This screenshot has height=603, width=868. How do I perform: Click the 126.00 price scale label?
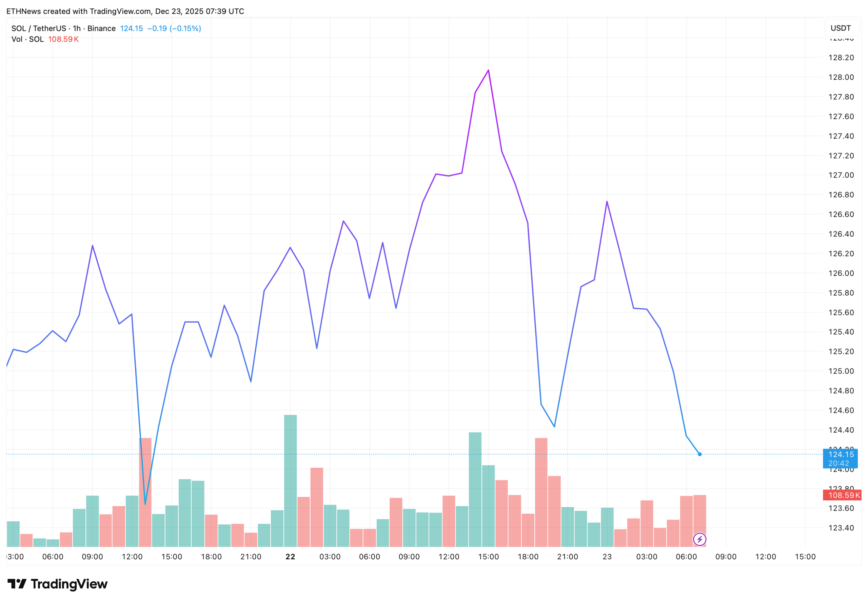[x=841, y=273]
